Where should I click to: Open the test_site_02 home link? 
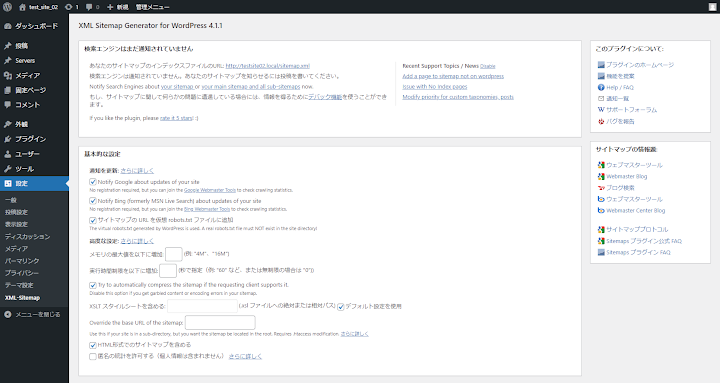click(39, 7)
